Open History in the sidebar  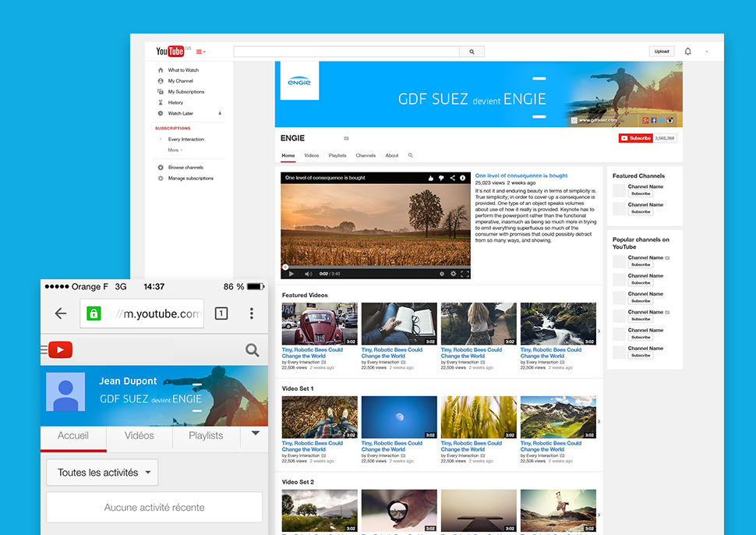coord(175,103)
